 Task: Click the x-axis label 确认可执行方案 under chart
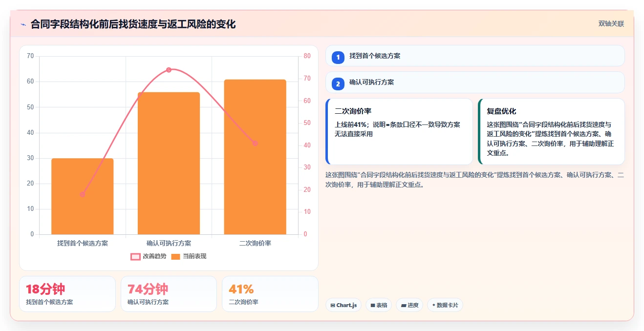pos(169,243)
